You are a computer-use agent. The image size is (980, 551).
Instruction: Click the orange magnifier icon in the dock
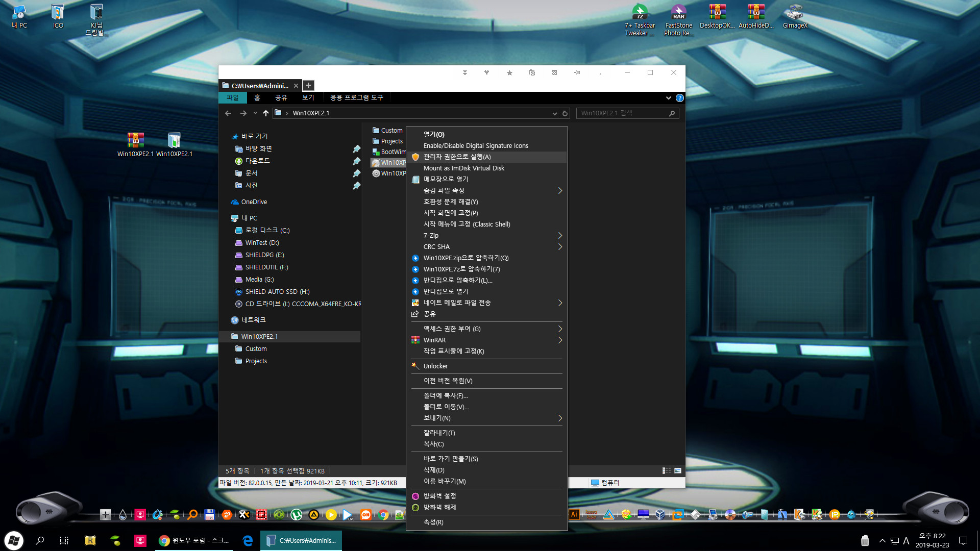pyautogui.click(x=192, y=515)
